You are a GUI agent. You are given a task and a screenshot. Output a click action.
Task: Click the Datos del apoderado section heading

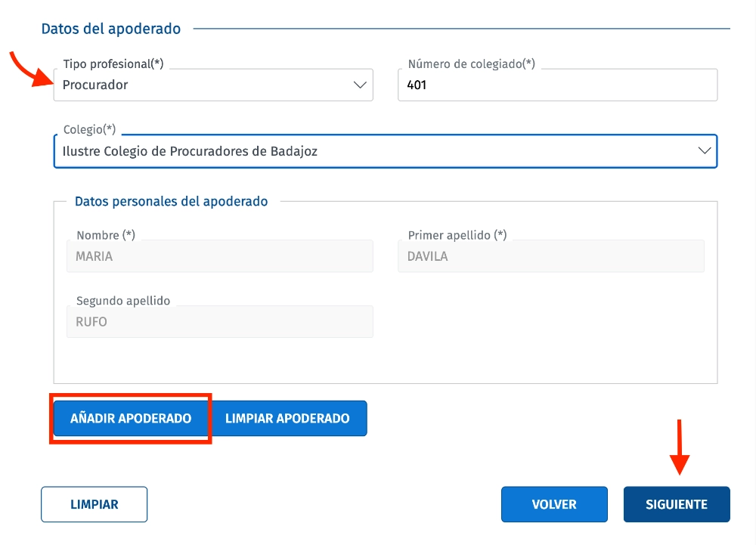coord(111,28)
